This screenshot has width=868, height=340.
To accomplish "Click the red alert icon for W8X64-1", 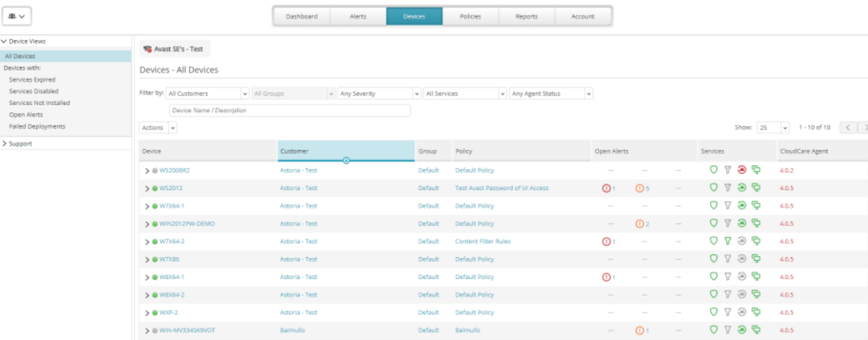I will (x=607, y=277).
